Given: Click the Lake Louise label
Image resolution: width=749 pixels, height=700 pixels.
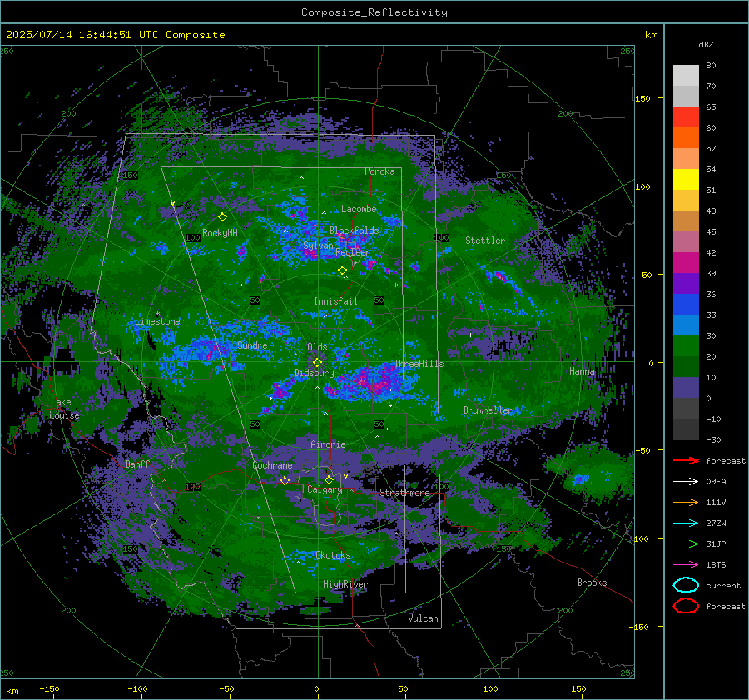Looking at the screenshot, I should (64, 409).
